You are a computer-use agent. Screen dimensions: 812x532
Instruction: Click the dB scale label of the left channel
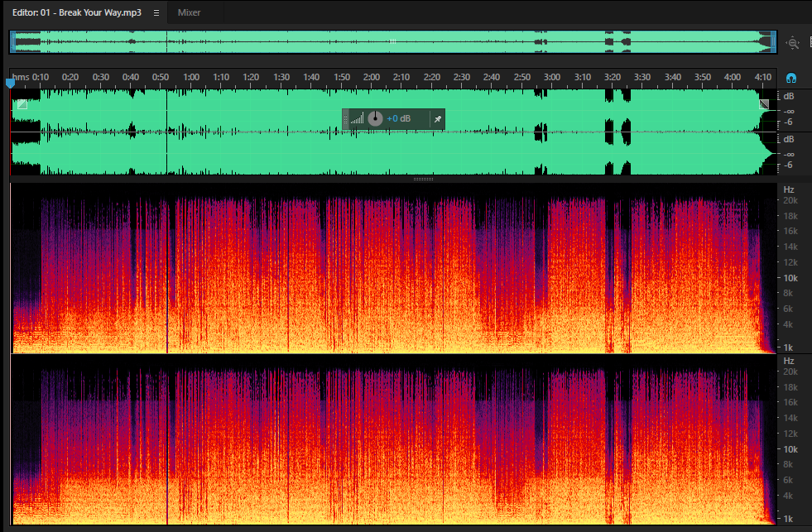789,96
